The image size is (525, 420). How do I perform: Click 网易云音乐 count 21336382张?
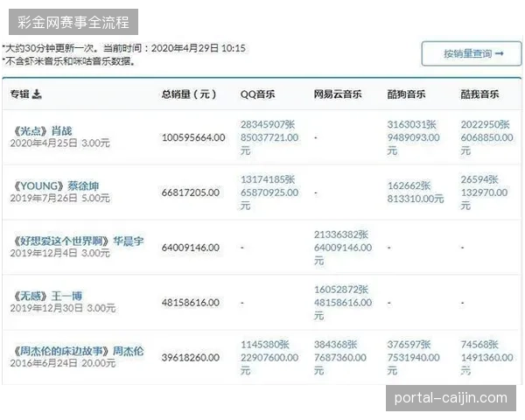(341, 234)
